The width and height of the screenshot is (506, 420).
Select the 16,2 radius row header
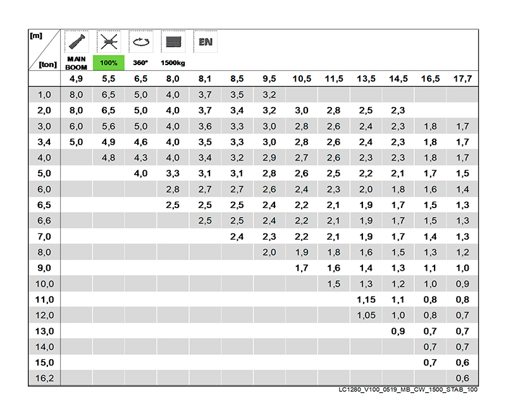[x=44, y=378]
